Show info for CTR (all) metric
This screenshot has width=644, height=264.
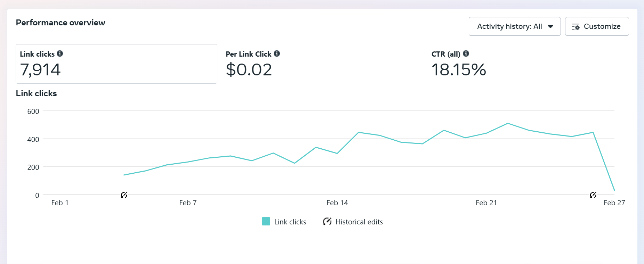pyautogui.click(x=466, y=53)
